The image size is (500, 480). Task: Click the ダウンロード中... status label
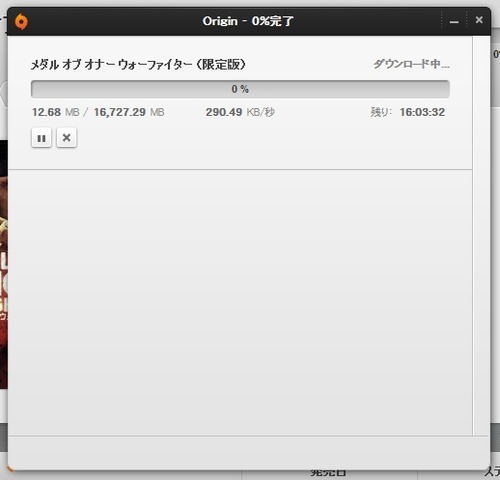coord(411,64)
